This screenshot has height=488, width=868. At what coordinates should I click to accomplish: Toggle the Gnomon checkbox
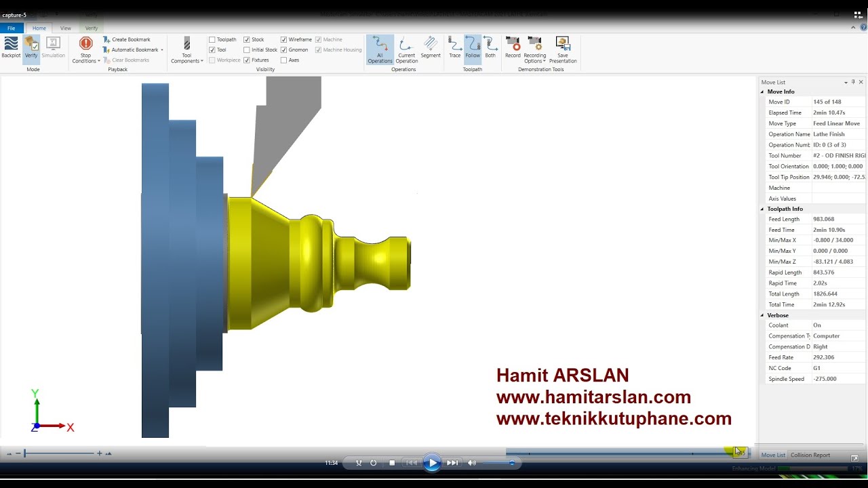pos(283,49)
